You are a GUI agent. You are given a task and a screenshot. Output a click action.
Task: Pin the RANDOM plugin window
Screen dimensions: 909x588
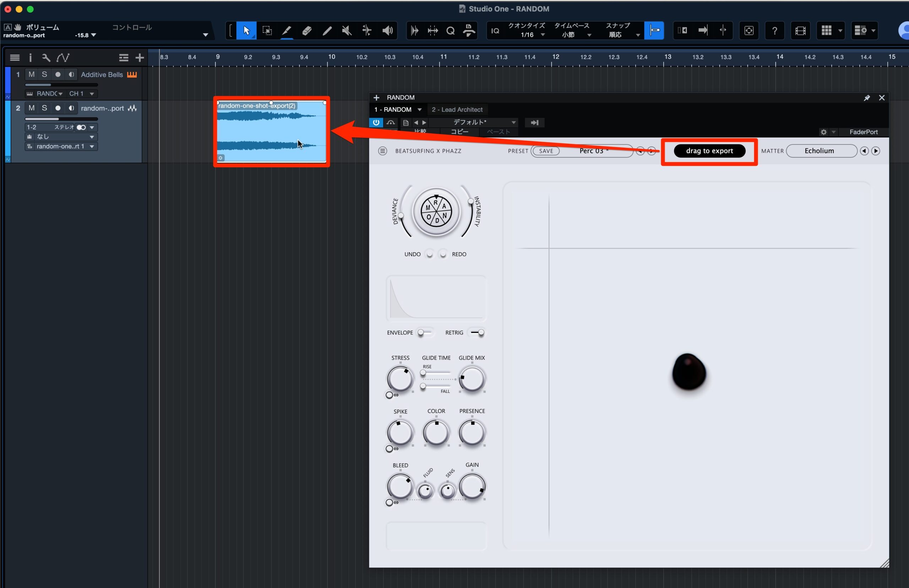(x=867, y=98)
